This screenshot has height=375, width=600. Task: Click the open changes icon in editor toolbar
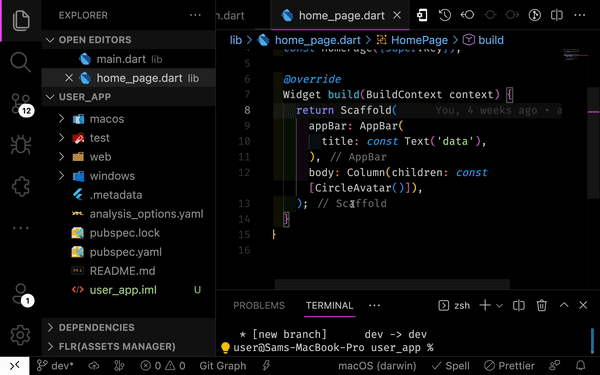422,15
